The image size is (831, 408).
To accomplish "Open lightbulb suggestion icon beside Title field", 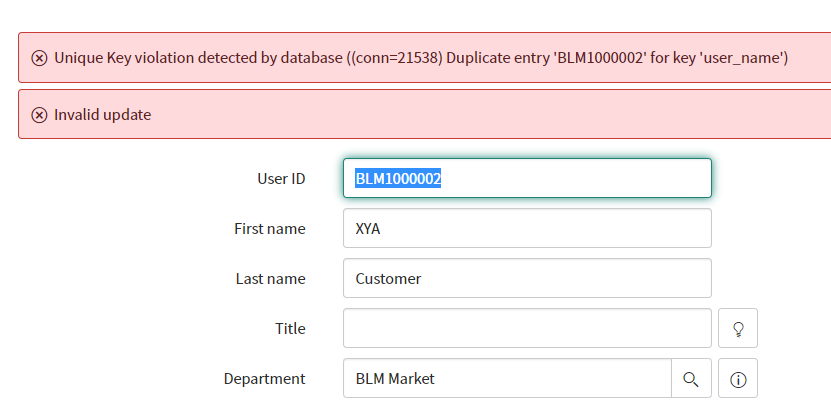I will [738, 329].
